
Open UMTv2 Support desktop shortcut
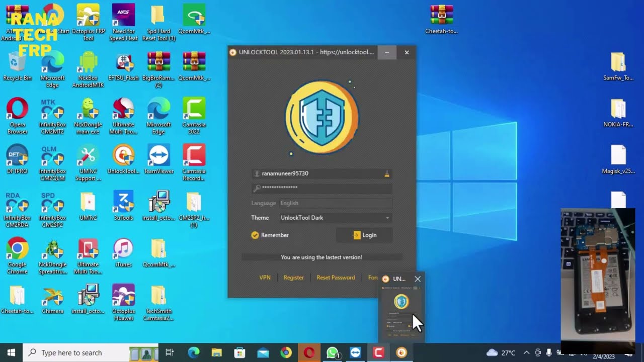pyautogui.click(x=88, y=163)
